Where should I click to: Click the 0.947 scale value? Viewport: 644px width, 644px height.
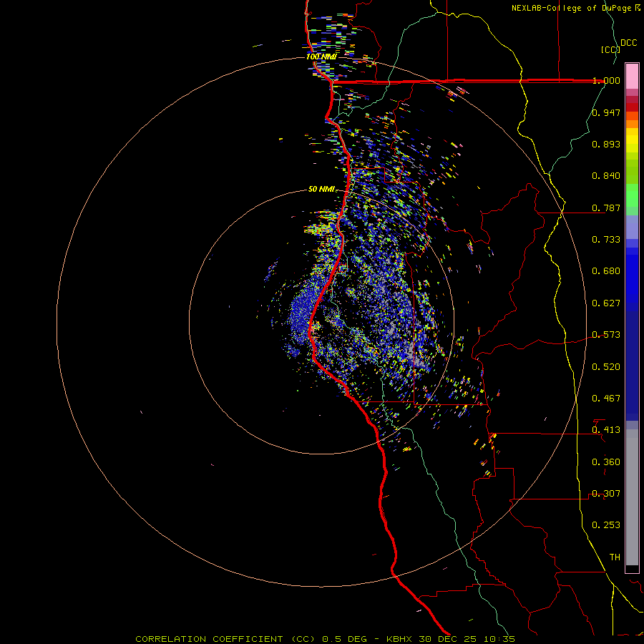coord(606,112)
